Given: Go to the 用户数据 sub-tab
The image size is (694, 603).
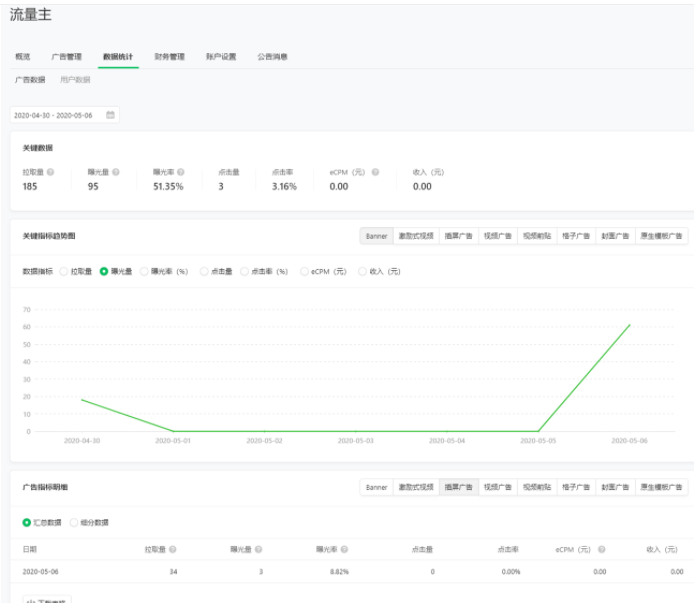Looking at the screenshot, I should (75, 80).
